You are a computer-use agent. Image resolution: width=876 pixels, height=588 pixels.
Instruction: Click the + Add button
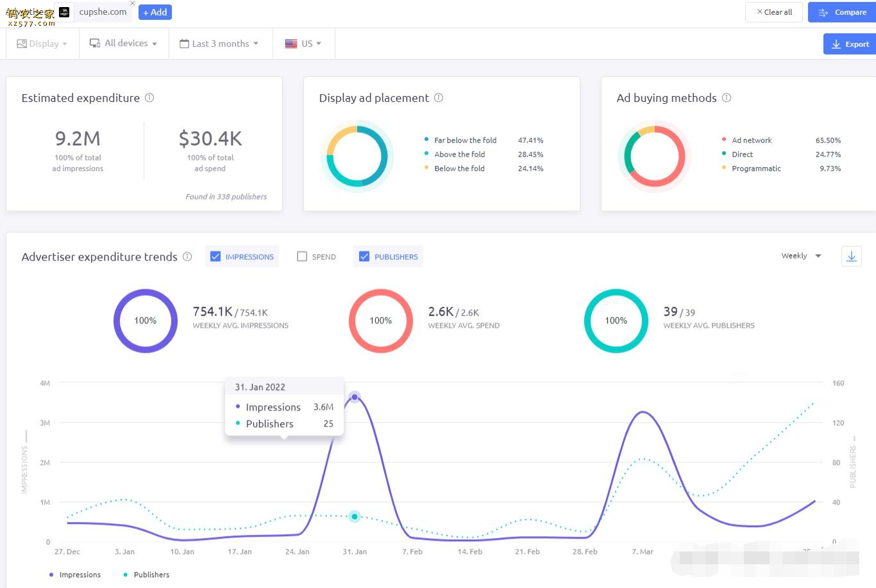[155, 12]
